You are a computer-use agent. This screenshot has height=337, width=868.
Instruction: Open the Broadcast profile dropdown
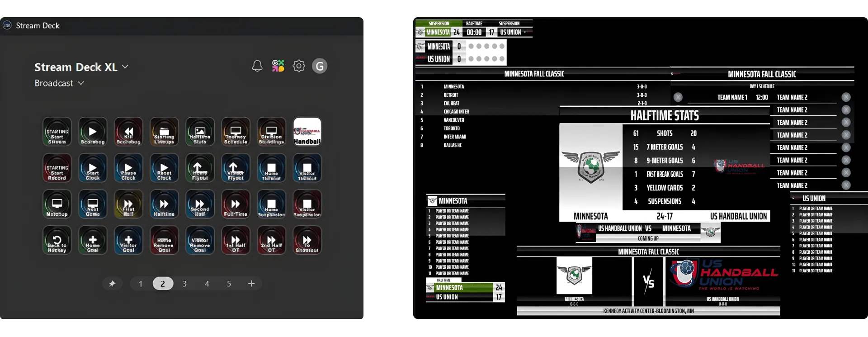(59, 83)
